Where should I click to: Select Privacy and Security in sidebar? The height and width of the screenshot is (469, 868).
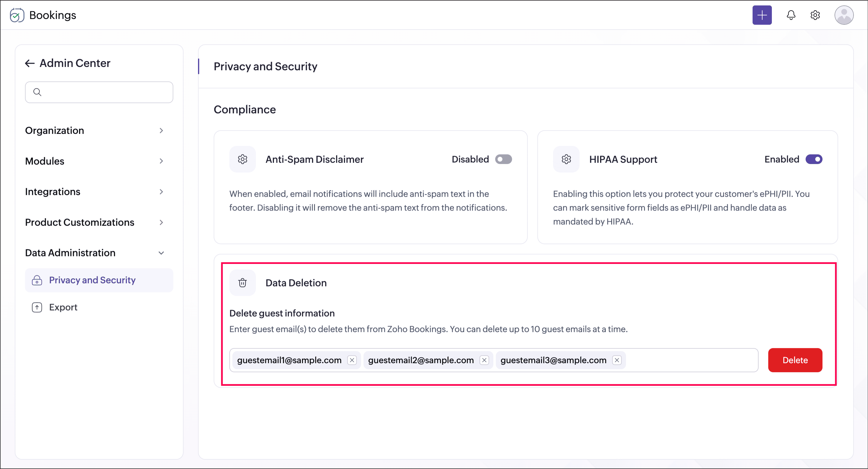pyautogui.click(x=99, y=280)
